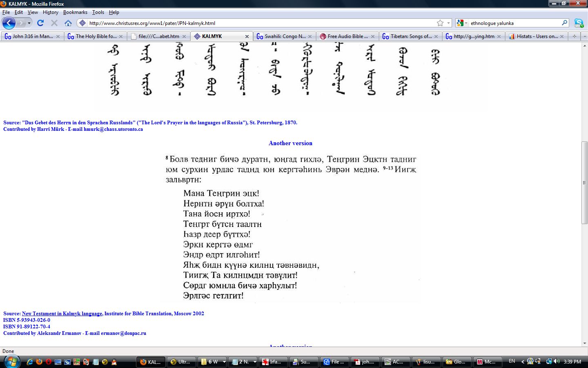Image resolution: width=588 pixels, height=368 pixels.
Task: Click the scrollbar down arrow
Action: point(584,343)
